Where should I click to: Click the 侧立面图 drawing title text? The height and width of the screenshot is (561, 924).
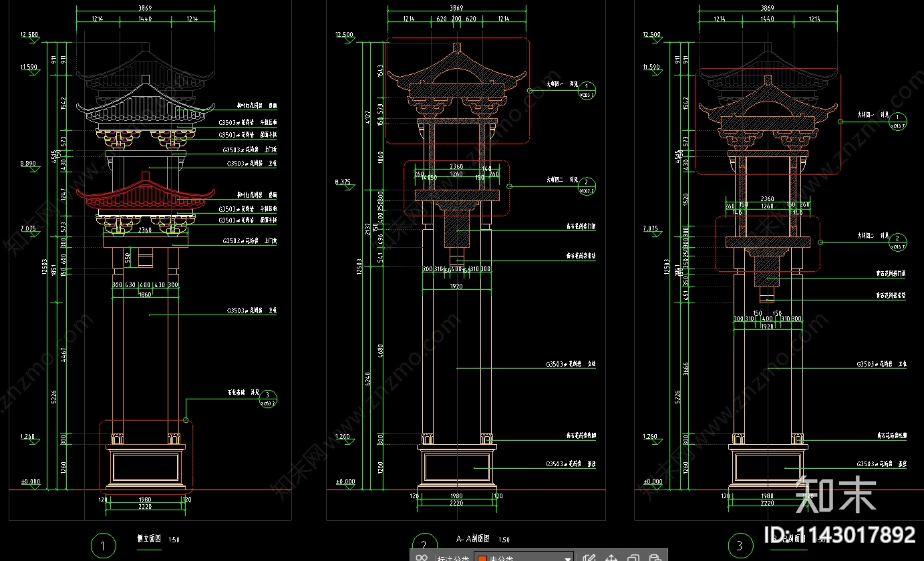click(x=149, y=539)
